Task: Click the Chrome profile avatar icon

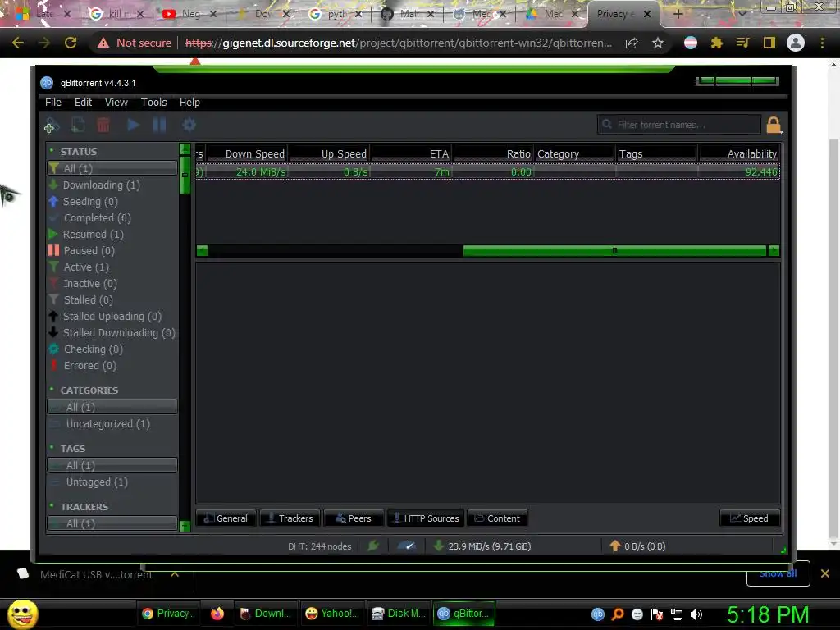Action: coord(796,43)
